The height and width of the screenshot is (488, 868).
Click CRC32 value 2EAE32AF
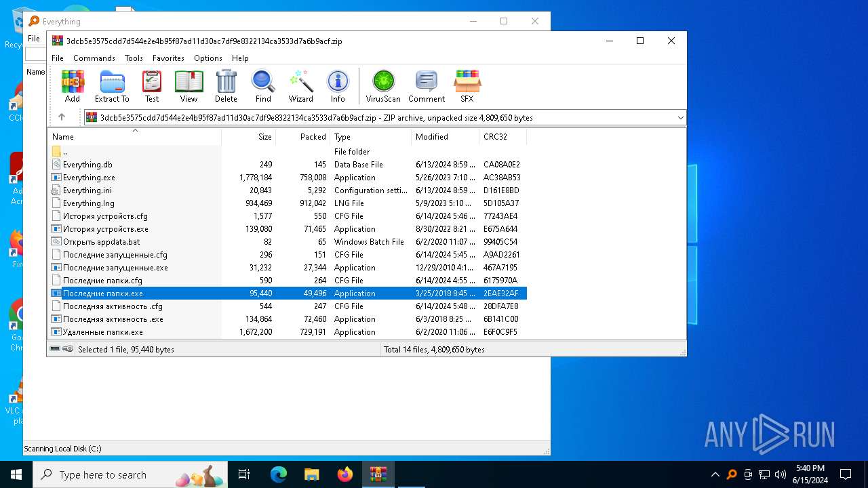501,293
